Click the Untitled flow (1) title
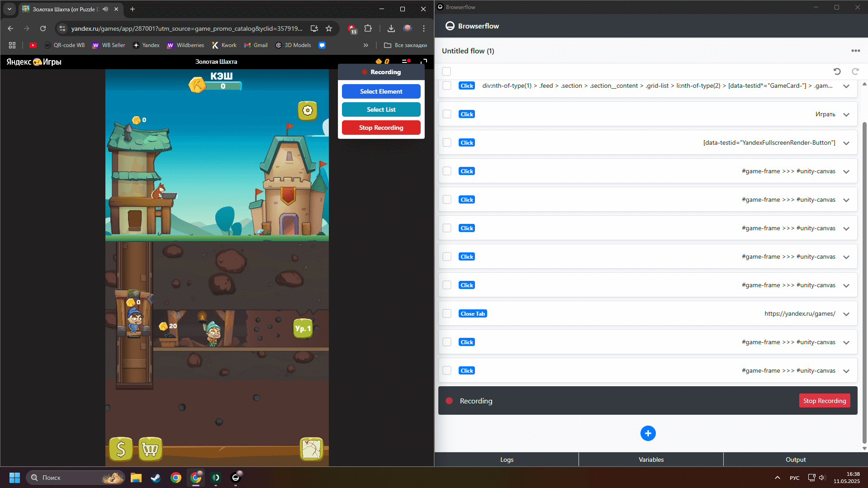Viewport: 868px width, 488px height. (468, 51)
